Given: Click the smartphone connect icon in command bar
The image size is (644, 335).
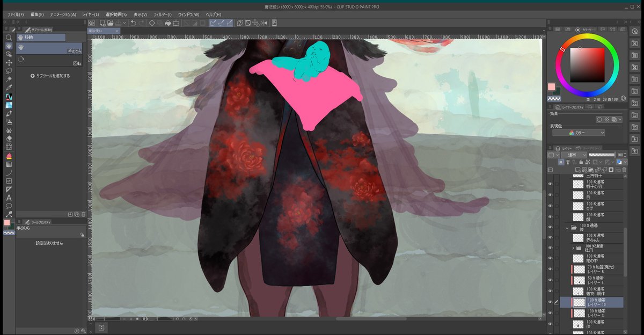Looking at the screenshot, I should pos(274,23).
